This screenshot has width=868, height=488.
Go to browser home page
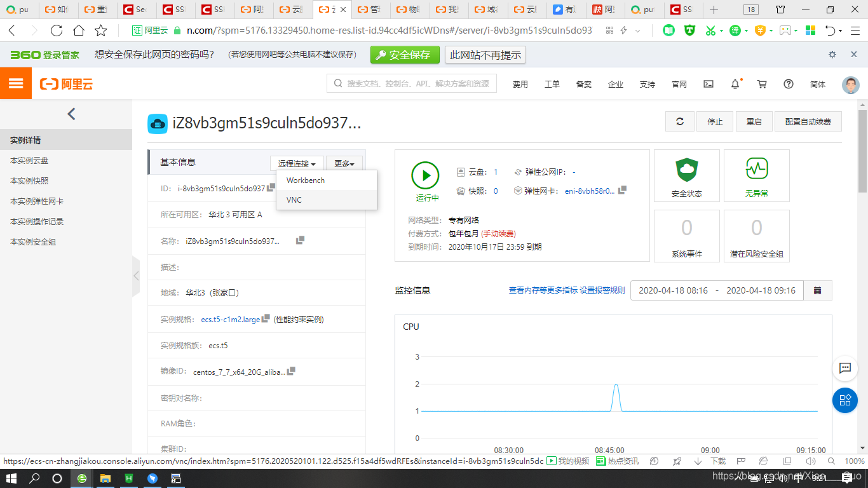[79, 30]
